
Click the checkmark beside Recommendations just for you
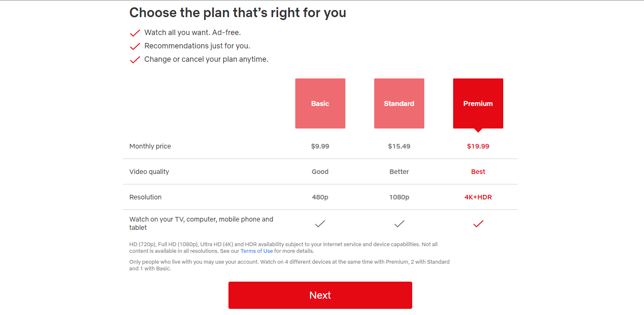coord(135,46)
